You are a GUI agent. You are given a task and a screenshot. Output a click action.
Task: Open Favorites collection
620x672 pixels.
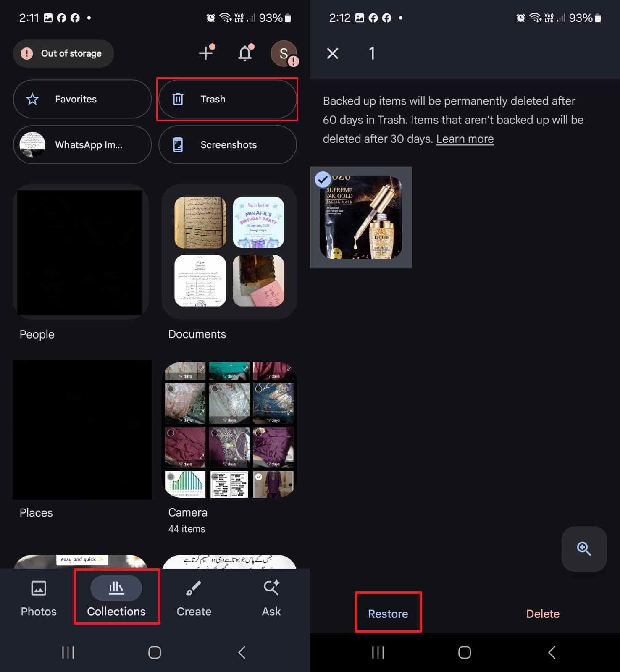pos(82,99)
